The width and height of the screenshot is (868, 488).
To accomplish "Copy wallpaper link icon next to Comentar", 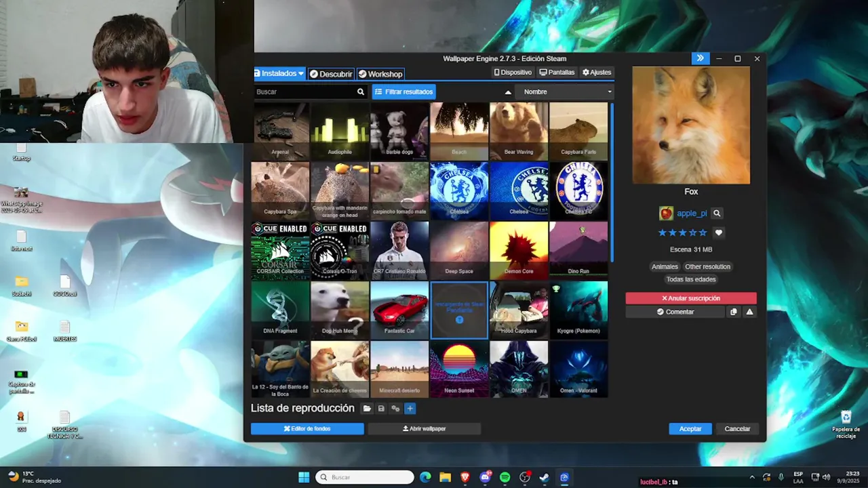I will [733, 312].
